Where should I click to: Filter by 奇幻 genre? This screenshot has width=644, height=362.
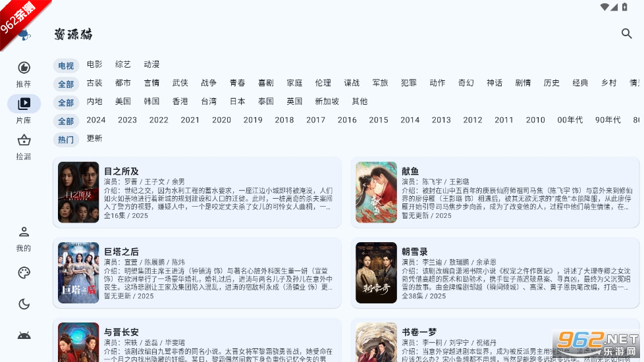(466, 83)
